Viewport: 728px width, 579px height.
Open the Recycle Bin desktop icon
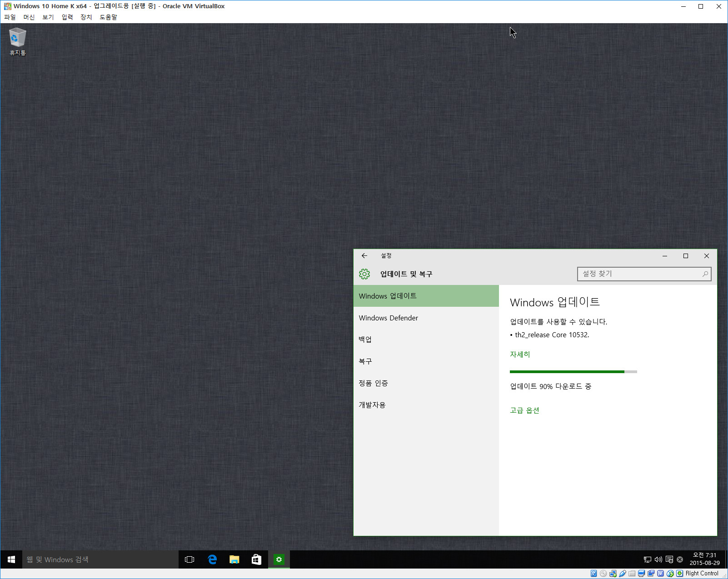click(x=17, y=41)
